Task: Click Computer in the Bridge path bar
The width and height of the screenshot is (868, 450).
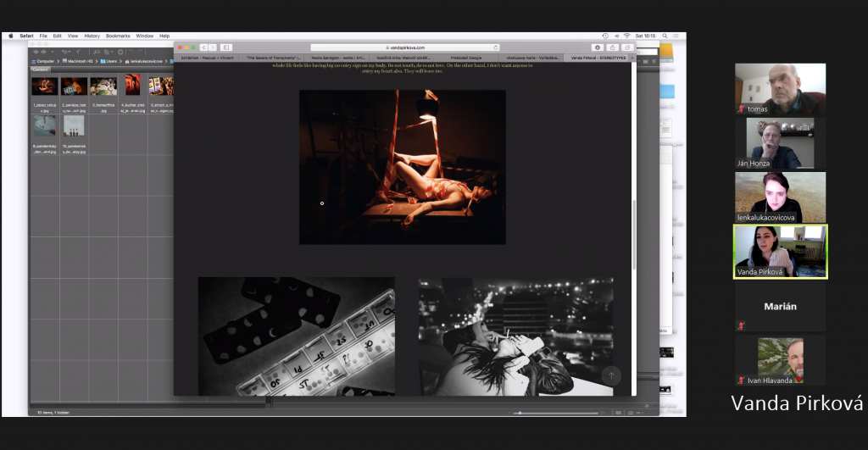Action: [43, 61]
